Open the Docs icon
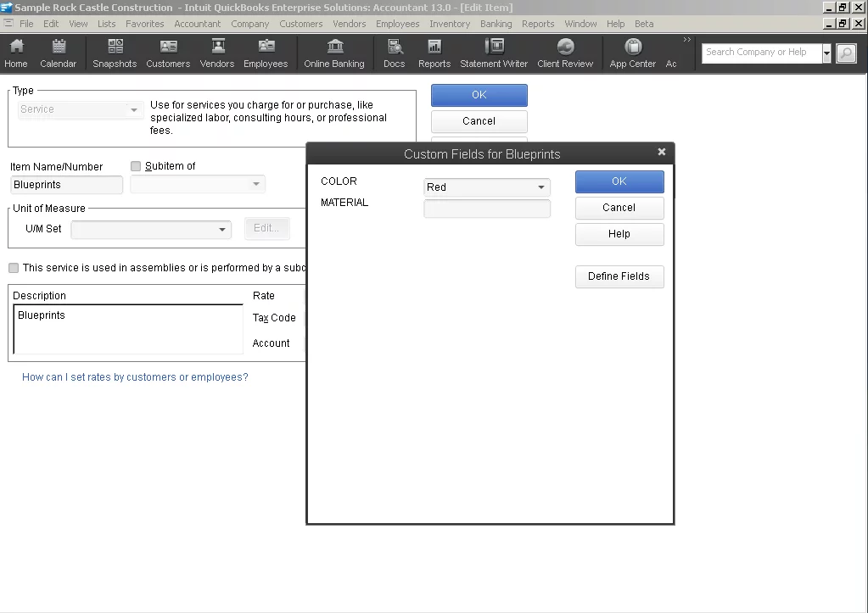 (x=393, y=53)
